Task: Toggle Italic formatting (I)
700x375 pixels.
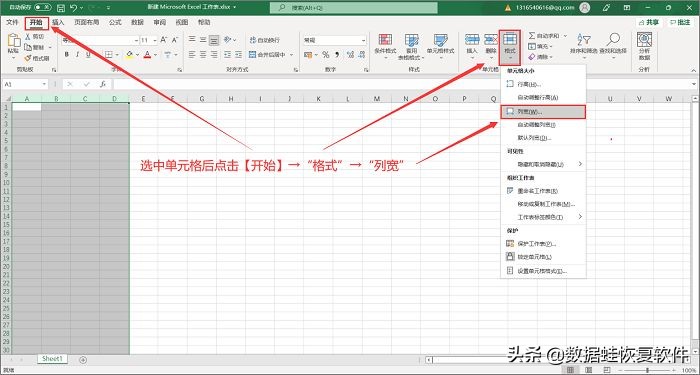Action: [78, 54]
